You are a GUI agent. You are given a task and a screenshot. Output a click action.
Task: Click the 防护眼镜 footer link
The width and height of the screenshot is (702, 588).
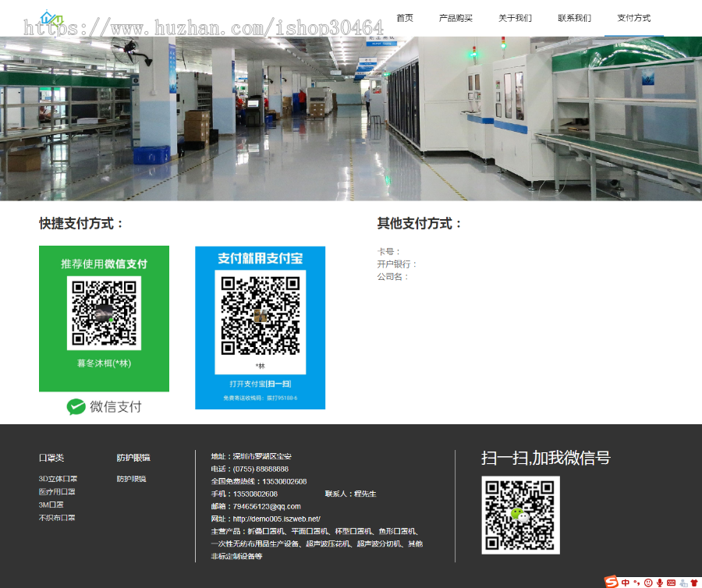(131, 478)
